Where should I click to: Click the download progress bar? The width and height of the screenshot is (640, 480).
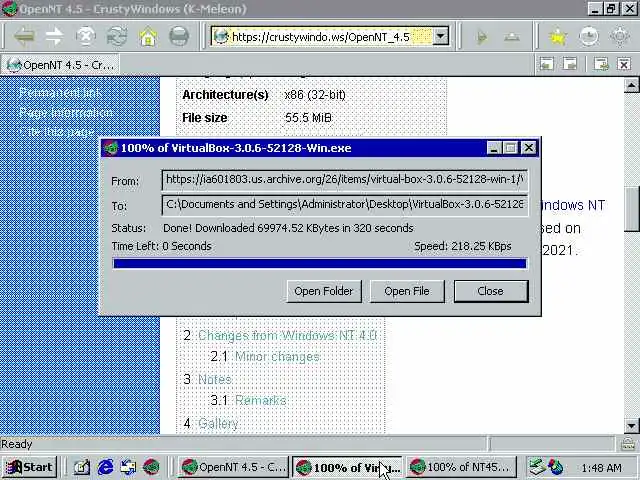[320, 264]
